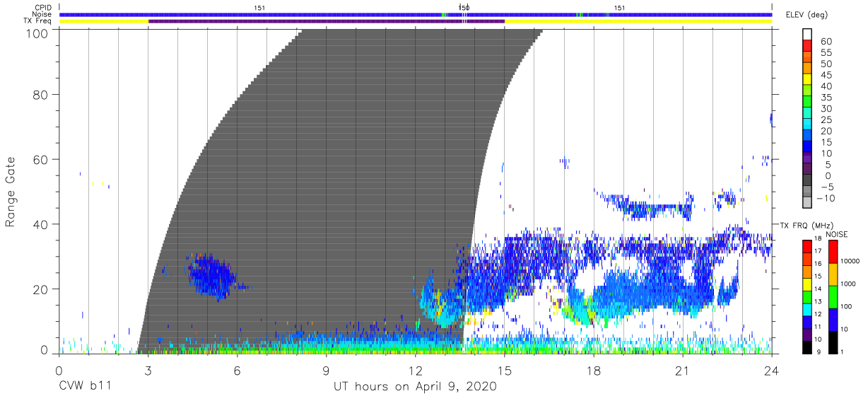Choose black 1–10 segment of NOISE colorbar
Image resolution: width=868 pixels, height=401 pixels.
(834, 341)
